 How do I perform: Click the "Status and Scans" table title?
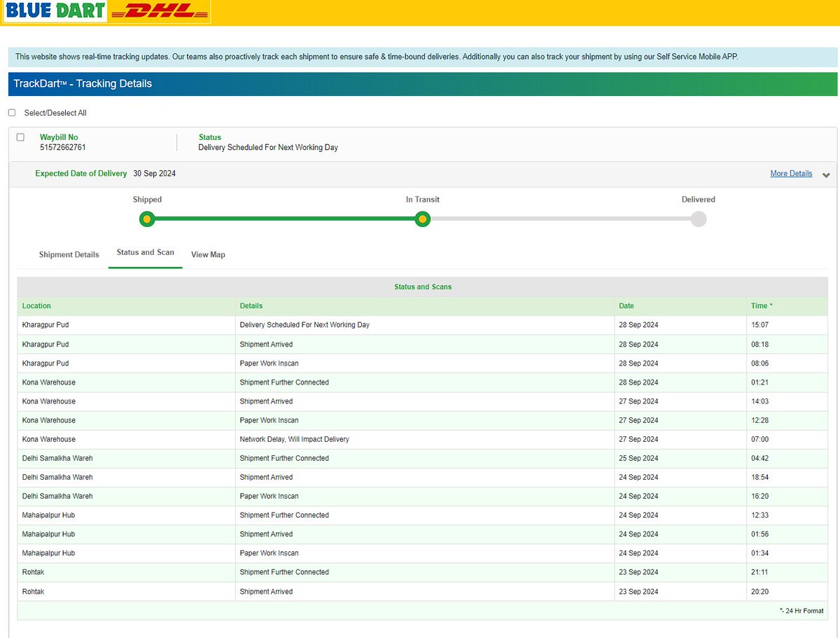pos(423,287)
